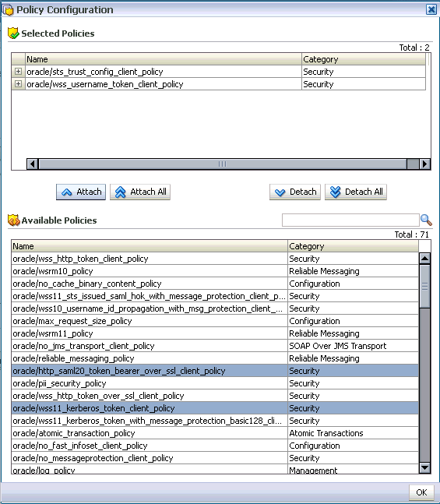Click the Attach All button
440x504 pixels.
(x=140, y=192)
